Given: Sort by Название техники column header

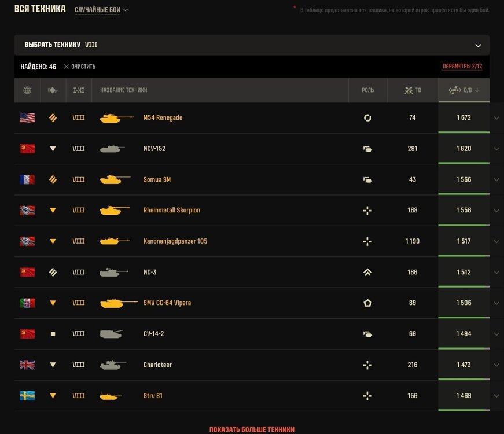Looking at the screenshot, I should pyautogui.click(x=123, y=90).
